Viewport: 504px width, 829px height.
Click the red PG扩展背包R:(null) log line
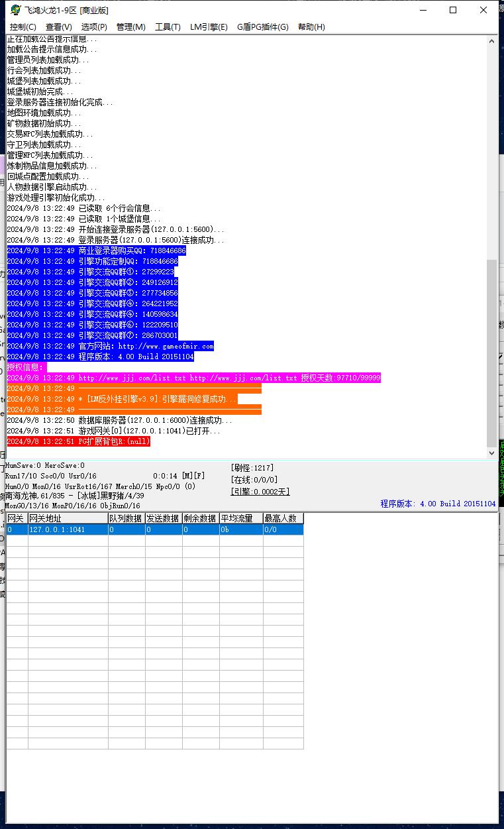pyautogui.click(x=78, y=441)
